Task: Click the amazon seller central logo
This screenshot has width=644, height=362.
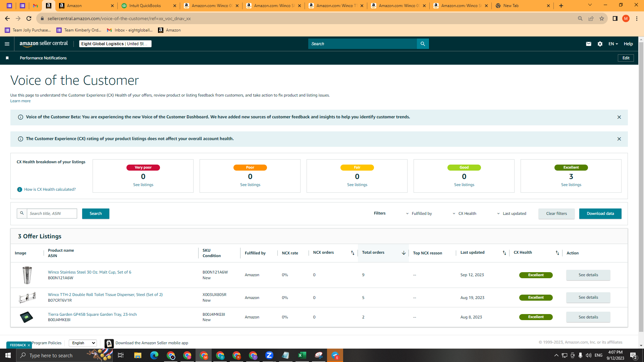Action: (44, 44)
